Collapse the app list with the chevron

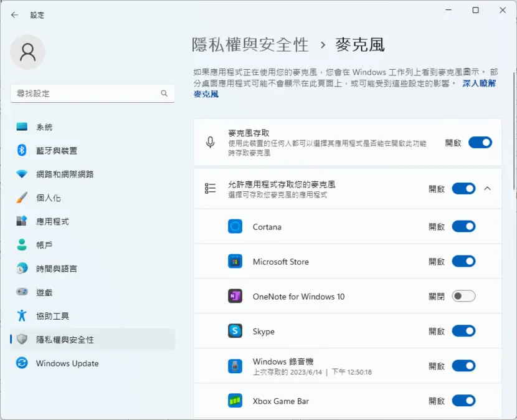487,188
